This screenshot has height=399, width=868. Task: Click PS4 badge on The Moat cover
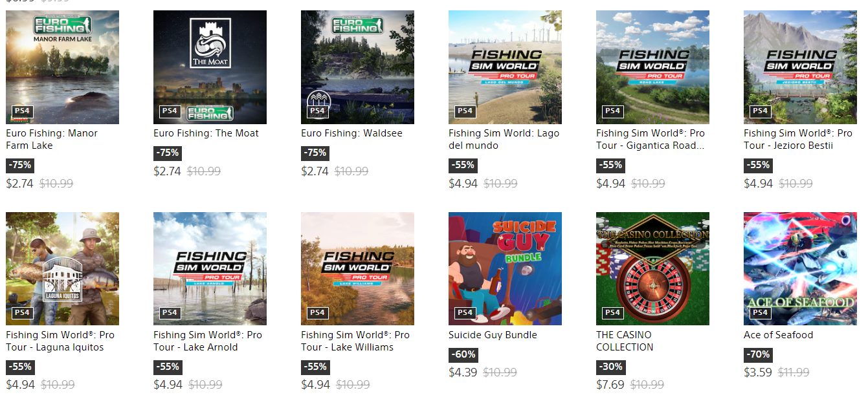pos(170,111)
